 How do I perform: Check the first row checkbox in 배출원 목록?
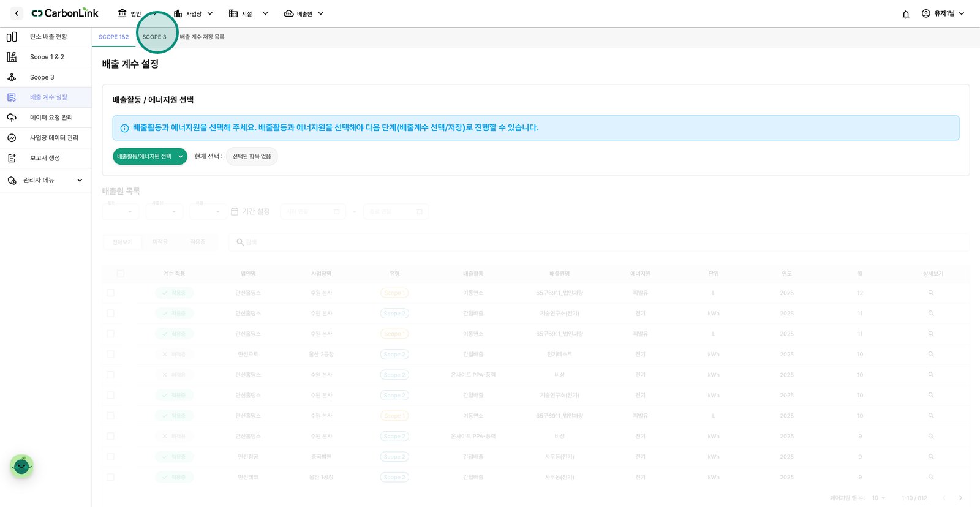110,293
